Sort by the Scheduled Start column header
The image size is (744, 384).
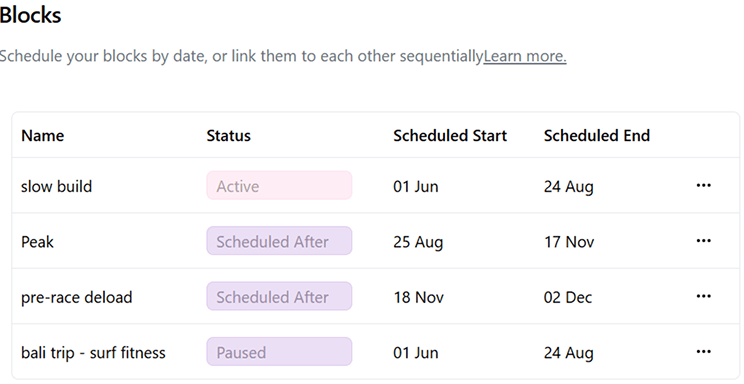point(450,136)
